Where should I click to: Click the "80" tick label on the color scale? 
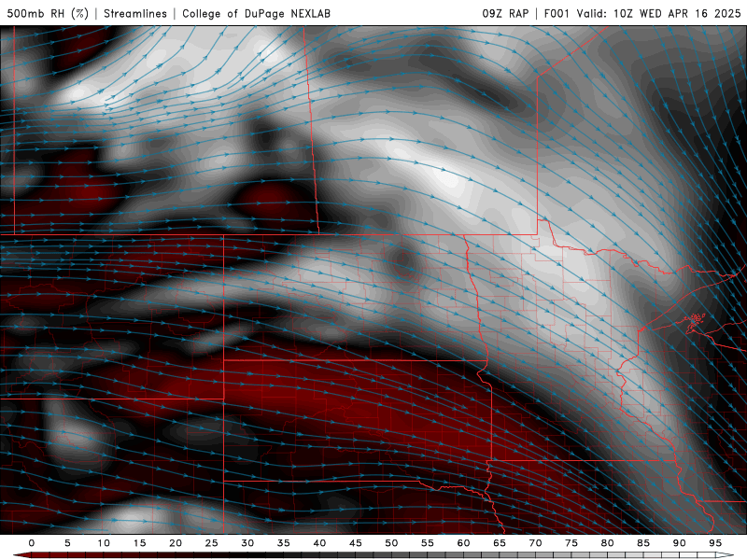click(x=607, y=543)
